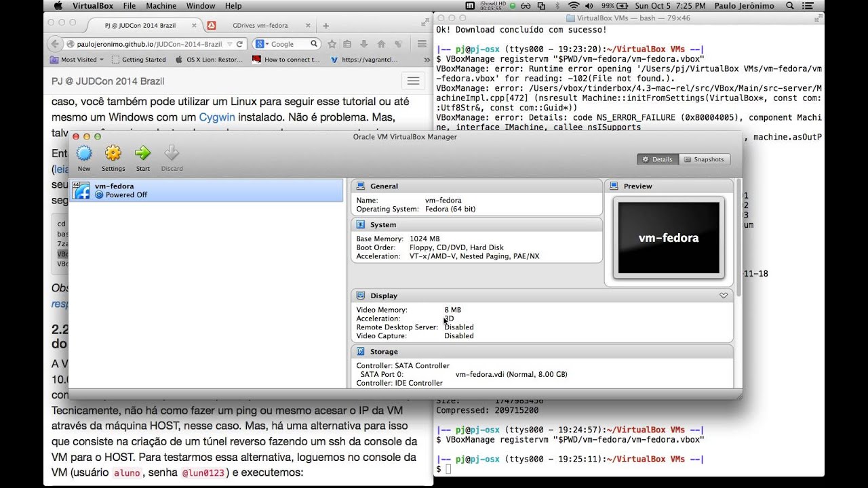Open https://vagrantcl... bookmark
The width and height of the screenshot is (868, 488).
[x=364, y=60]
